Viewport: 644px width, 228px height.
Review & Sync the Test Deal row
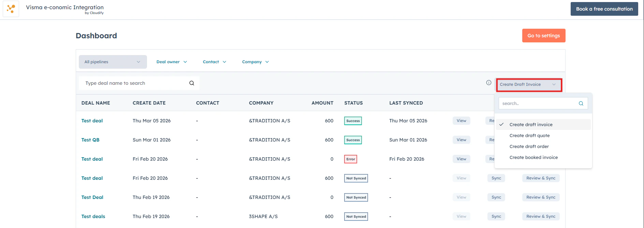[541, 197]
